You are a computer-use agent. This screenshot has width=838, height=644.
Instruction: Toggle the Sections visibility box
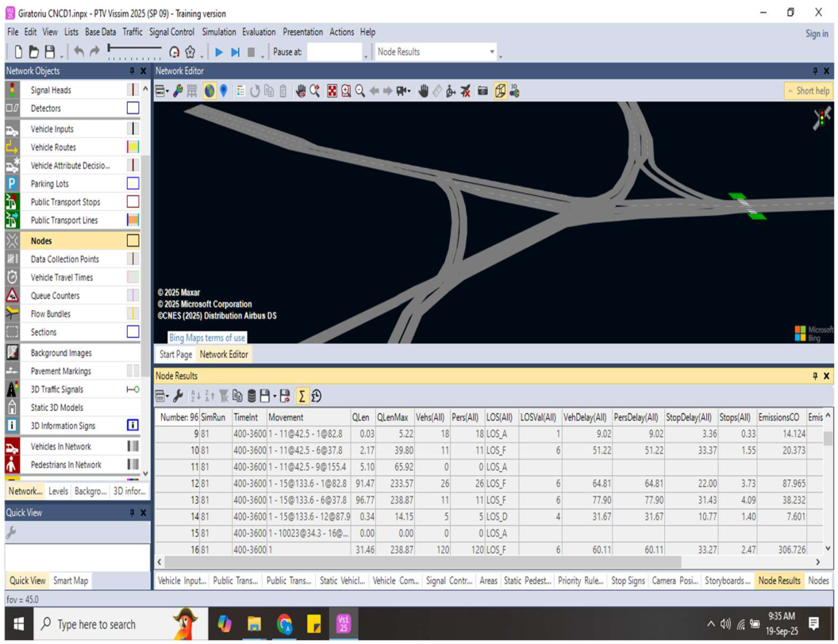[133, 332]
